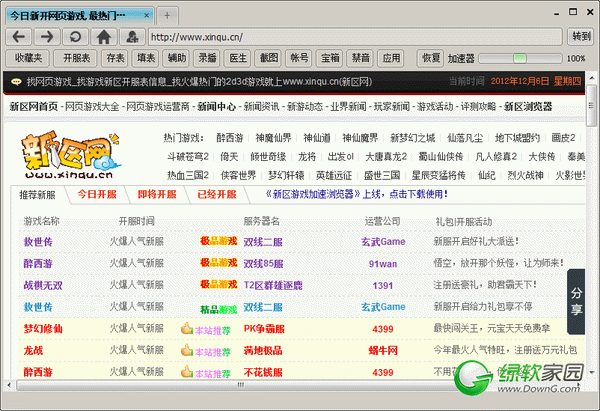Click the 恢复 restore button
600x411 pixels.
(x=431, y=58)
